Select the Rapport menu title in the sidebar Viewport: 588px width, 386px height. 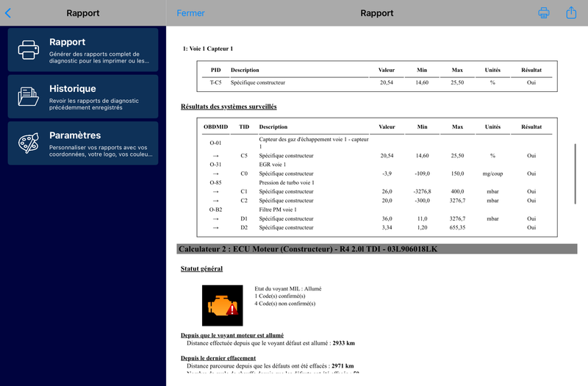tap(68, 43)
